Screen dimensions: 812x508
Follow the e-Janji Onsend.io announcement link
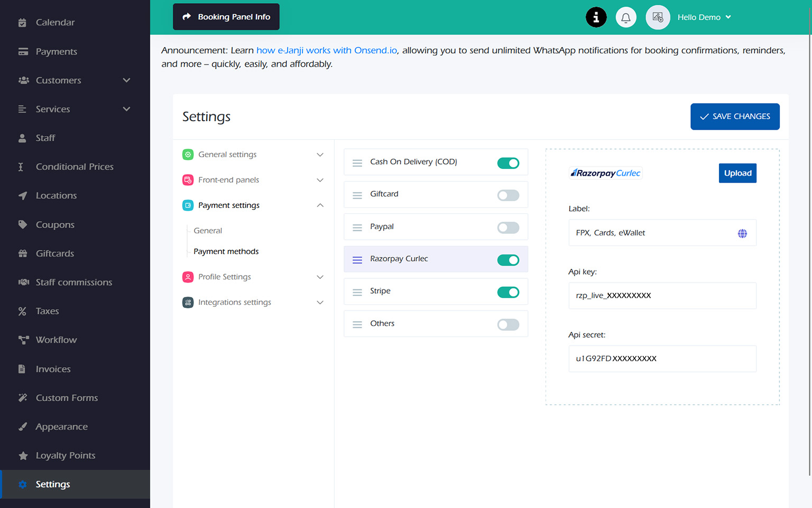coord(327,50)
